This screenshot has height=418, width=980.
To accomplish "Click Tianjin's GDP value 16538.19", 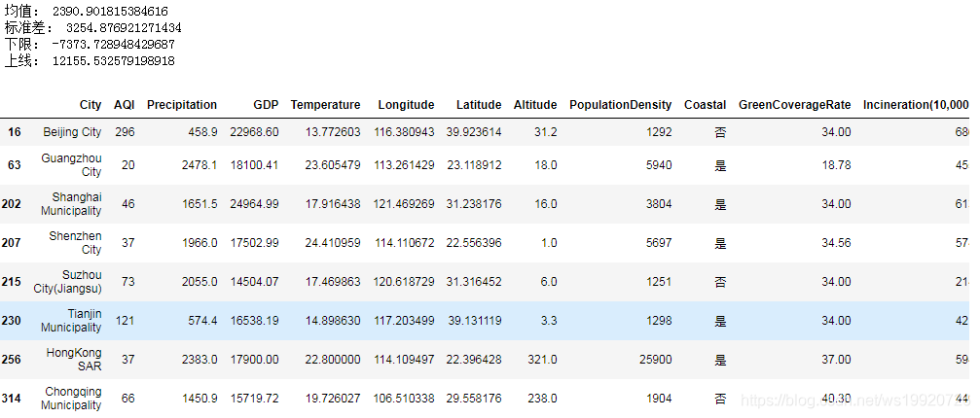I will tap(254, 321).
